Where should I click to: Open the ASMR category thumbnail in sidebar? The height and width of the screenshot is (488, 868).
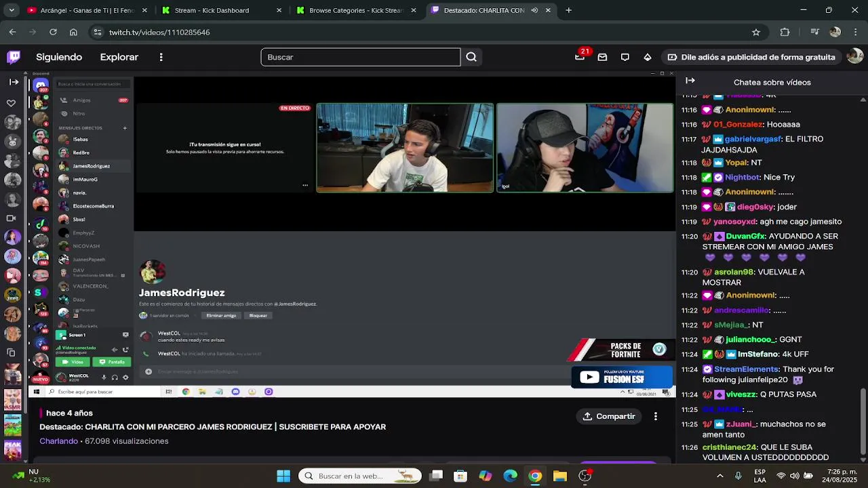12,400
